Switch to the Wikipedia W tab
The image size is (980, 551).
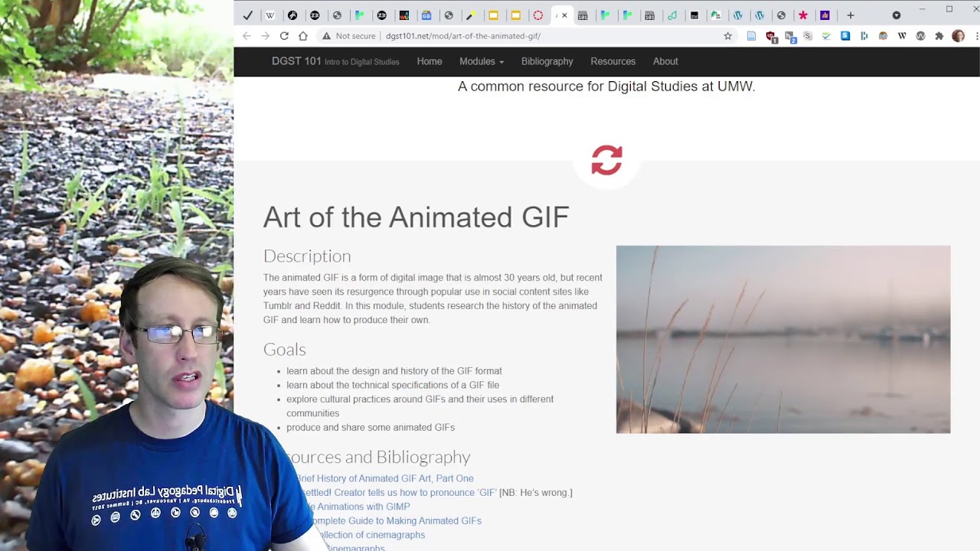(269, 15)
